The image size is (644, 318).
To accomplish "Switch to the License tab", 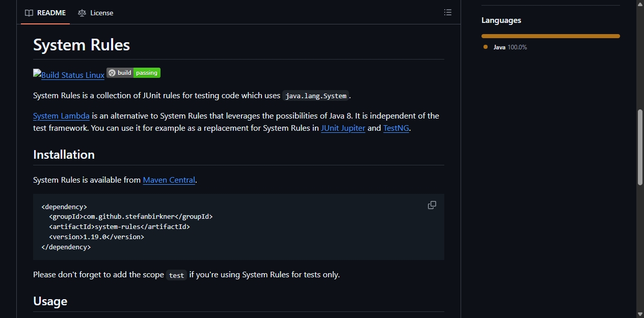I will point(96,13).
